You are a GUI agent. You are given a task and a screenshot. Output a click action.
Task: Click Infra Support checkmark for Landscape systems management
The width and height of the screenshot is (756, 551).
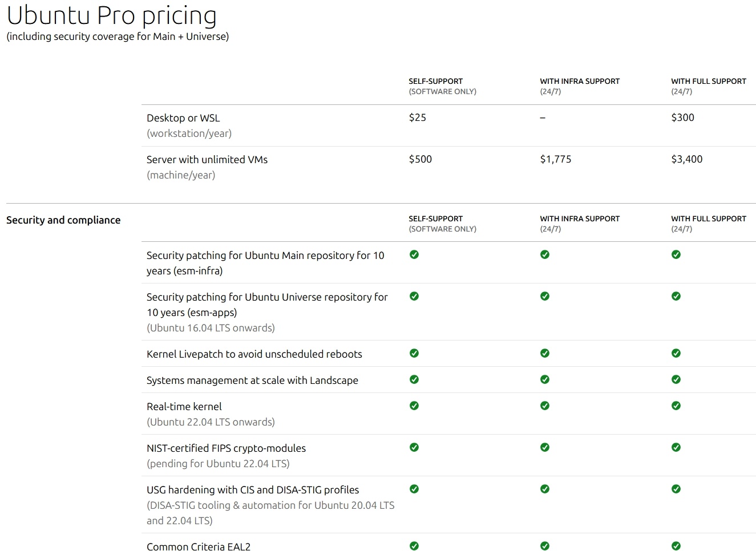[x=545, y=379]
